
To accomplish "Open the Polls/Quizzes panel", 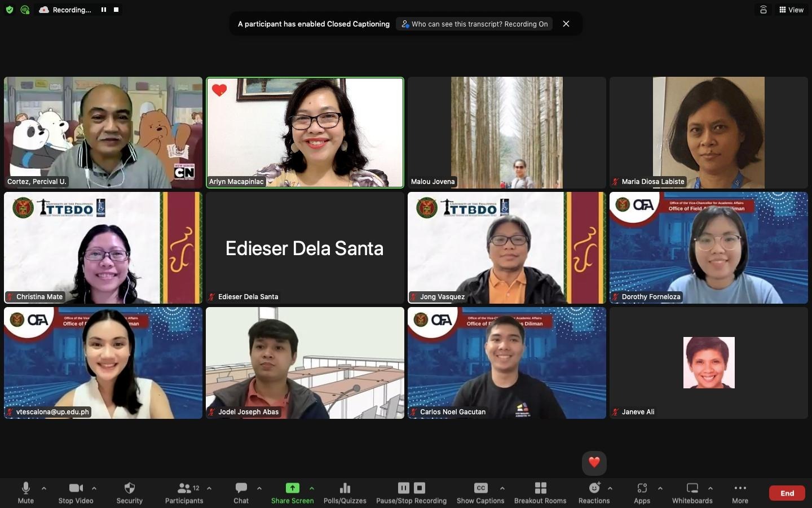I will (345, 492).
